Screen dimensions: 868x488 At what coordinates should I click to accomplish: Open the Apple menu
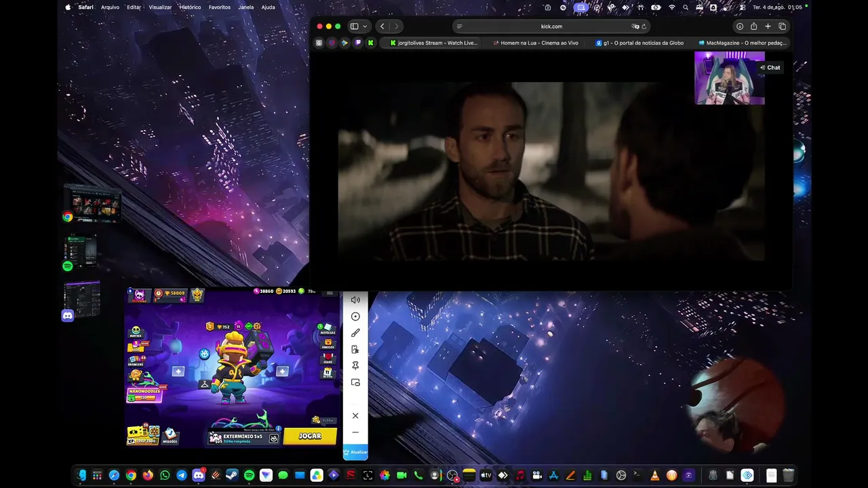(68, 7)
